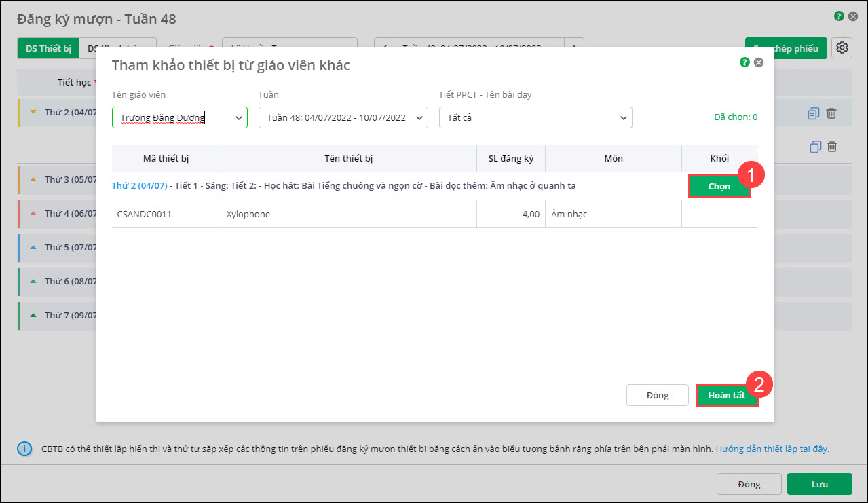Close the 'Đăng ký mượn - Tuần 48' window

click(x=854, y=16)
